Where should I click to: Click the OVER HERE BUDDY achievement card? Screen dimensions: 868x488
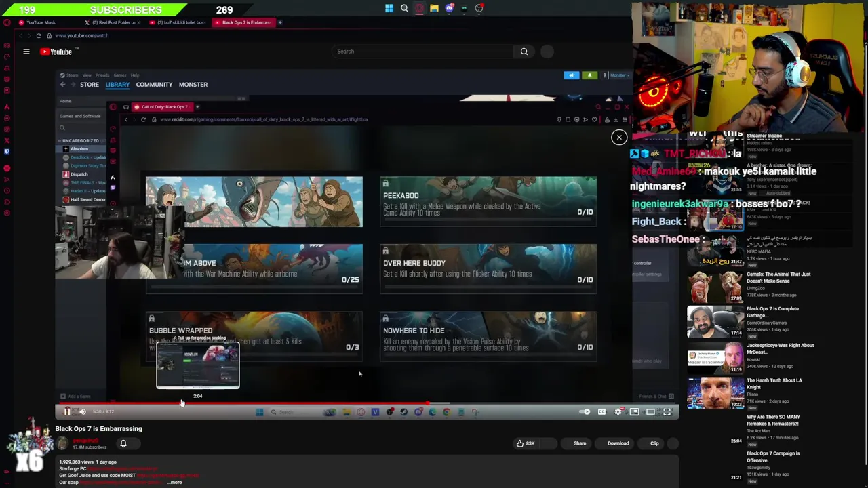(488, 269)
